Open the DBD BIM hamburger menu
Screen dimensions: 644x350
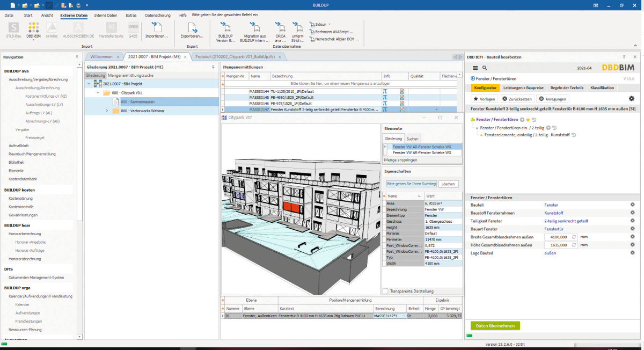click(475, 68)
